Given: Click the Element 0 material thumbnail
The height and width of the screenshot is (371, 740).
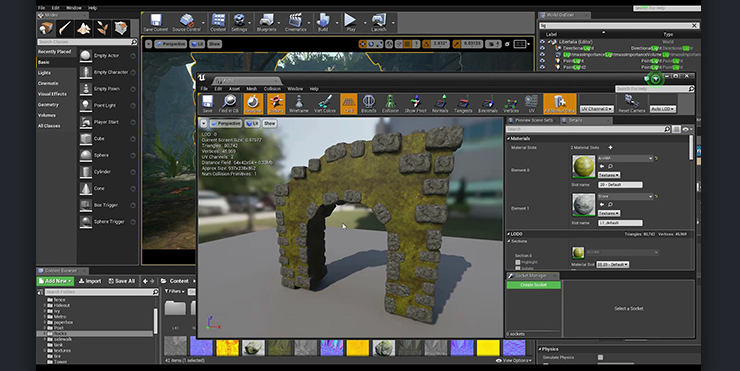Looking at the screenshot, I should [x=584, y=167].
